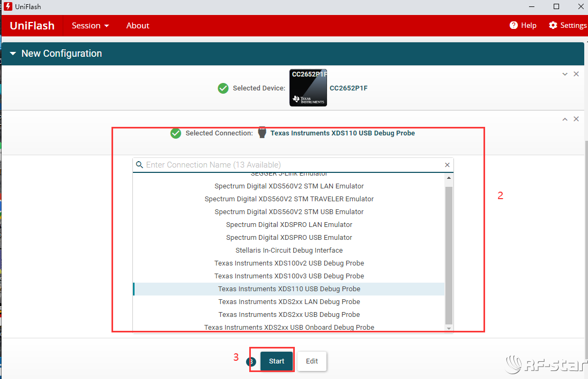This screenshot has width=588, height=379.
Task: Clear the connection search with the X icon
Action: (448, 165)
